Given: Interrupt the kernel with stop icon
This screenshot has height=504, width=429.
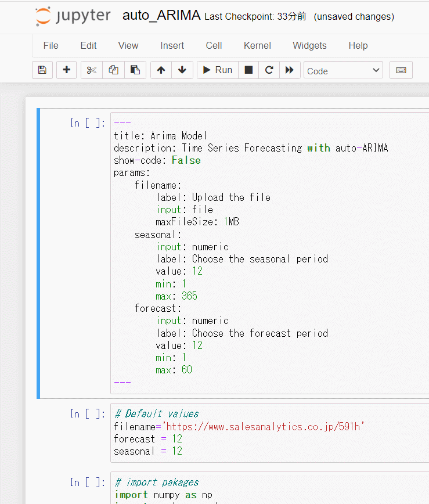Looking at the screenshot, I should (248, 70).
